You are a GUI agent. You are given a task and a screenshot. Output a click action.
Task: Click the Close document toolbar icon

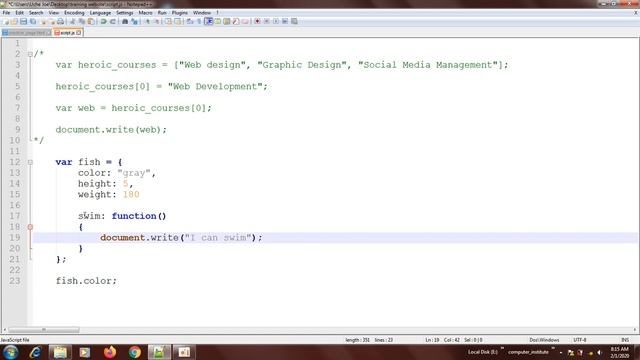[x=43, y=21]
